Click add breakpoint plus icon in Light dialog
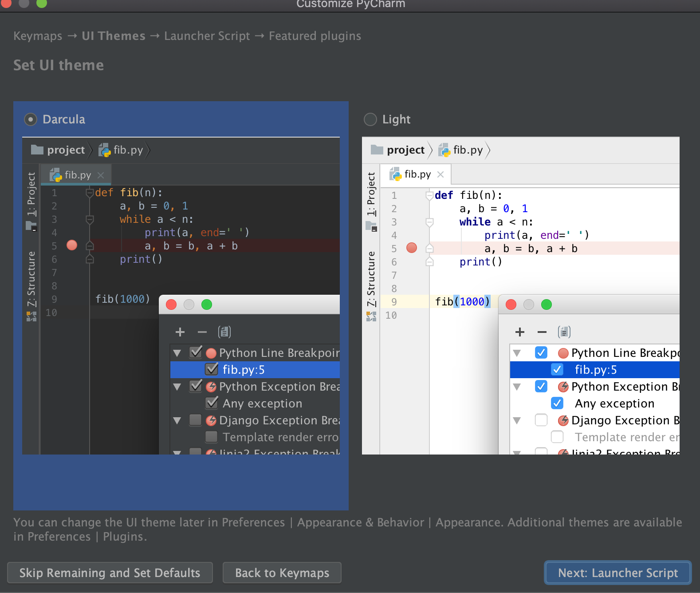The height and width of the screenshot is (593, 700). click(x=520, y=332)
